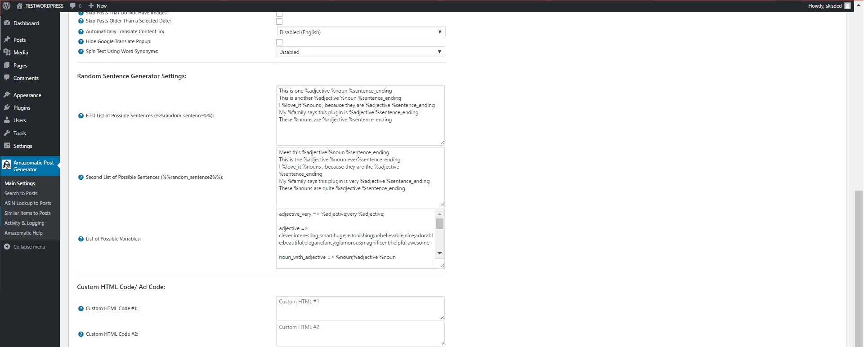Image resolution: width=868 pixels, height=347 pixels.
Task: Click the user avatar beside Howdy, skisded
Action: point(847,6)
